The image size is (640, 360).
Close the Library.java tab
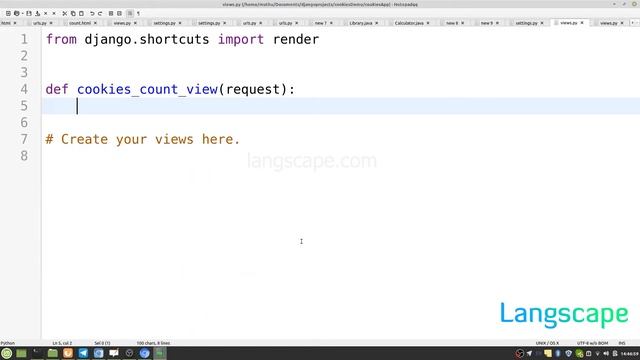click(x=376, y=23)
